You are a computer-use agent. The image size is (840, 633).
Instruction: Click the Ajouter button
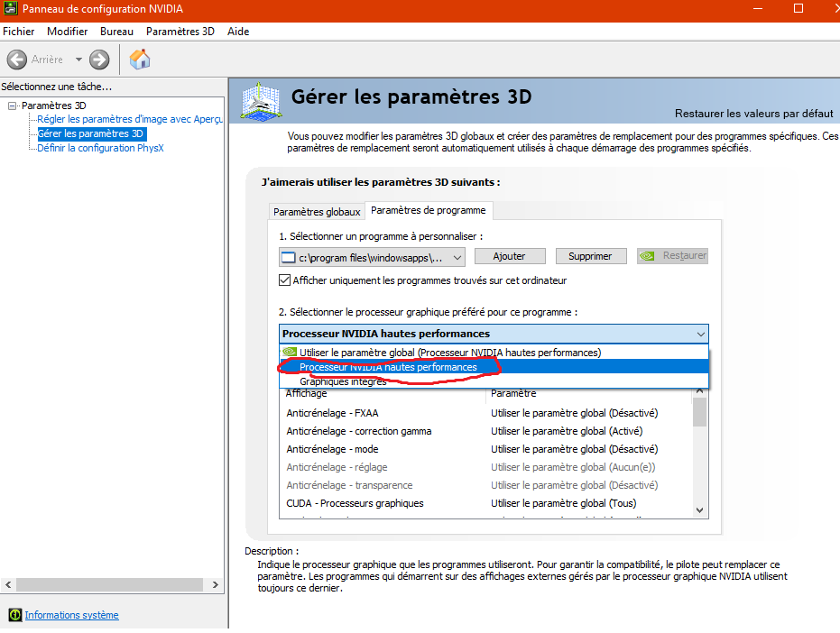point(510,256)
